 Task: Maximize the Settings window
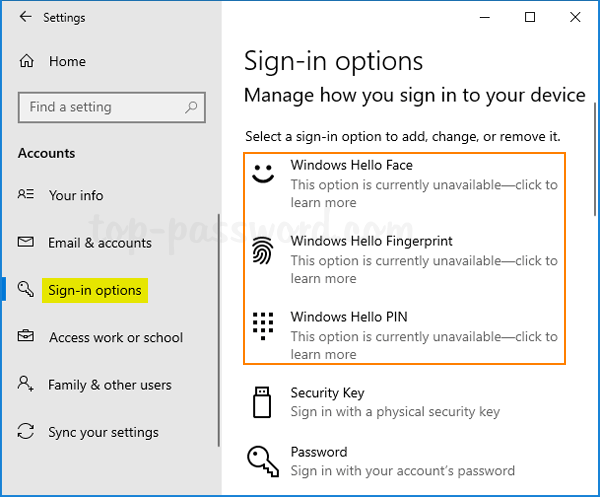530,17
